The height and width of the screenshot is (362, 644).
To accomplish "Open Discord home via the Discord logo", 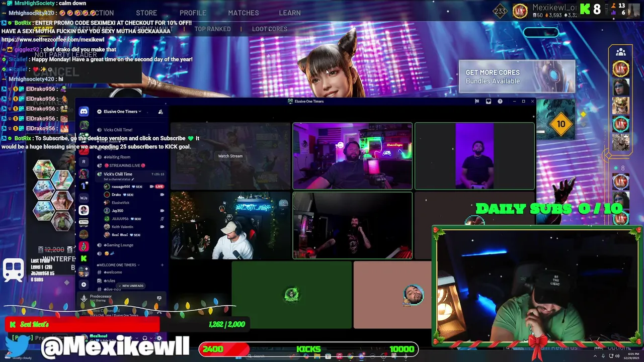I will point(84,112).
